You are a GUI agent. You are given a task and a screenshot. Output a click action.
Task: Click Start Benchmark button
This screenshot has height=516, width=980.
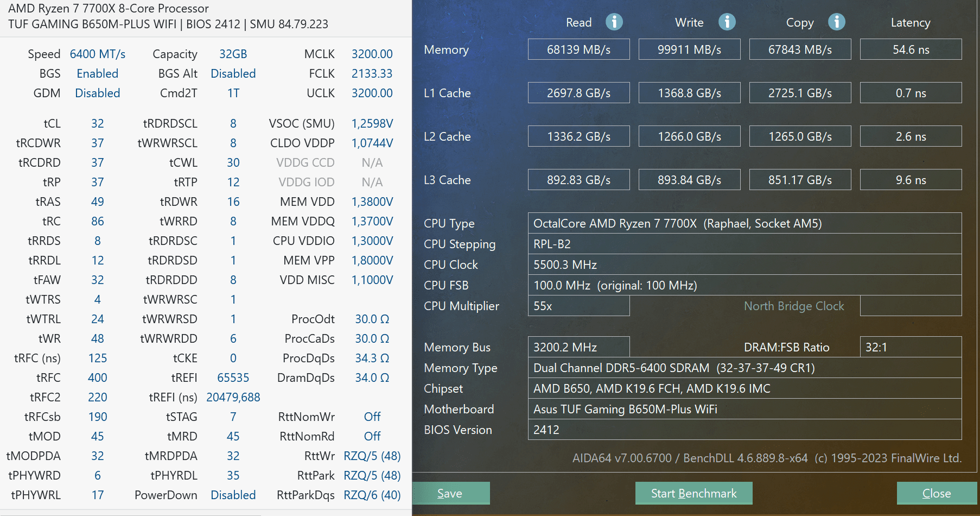tap(693, 493)
